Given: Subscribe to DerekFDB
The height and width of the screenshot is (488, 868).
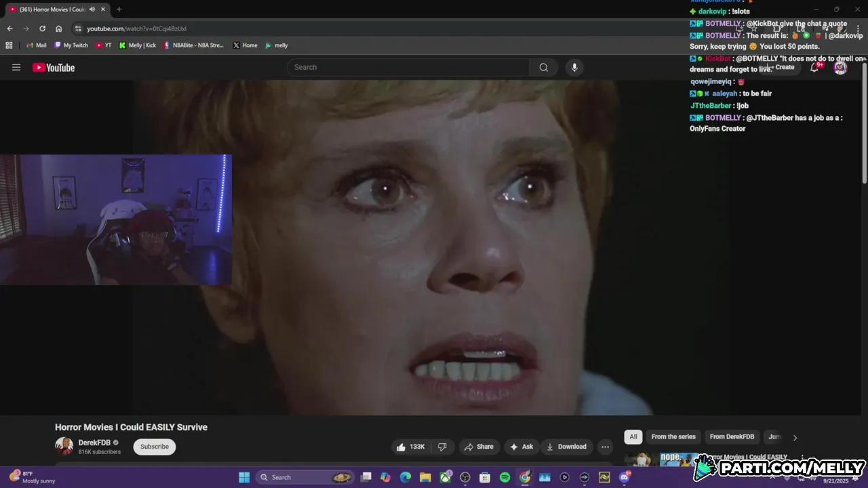Looking at the screenshot, I should [155, 447].
